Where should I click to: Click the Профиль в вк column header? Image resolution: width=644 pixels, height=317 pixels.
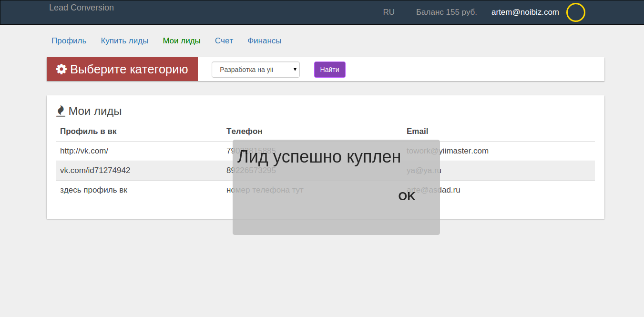point(88,131)
